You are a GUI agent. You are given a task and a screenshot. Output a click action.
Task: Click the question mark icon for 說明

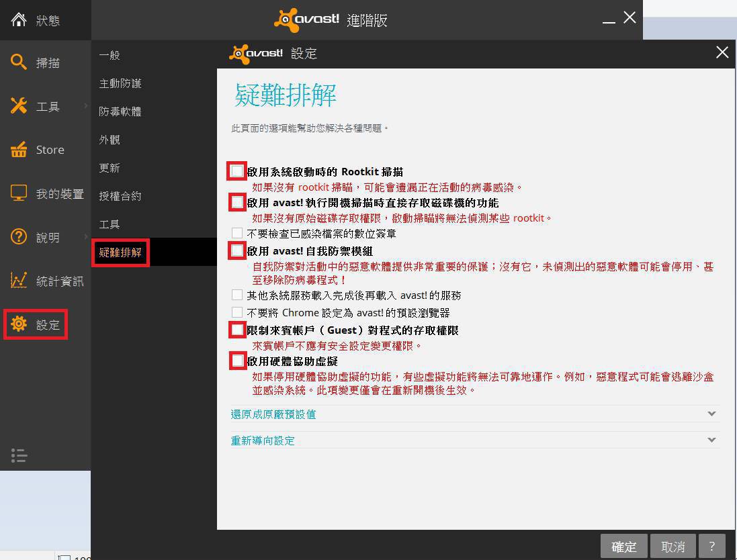[x=19, y=237]
